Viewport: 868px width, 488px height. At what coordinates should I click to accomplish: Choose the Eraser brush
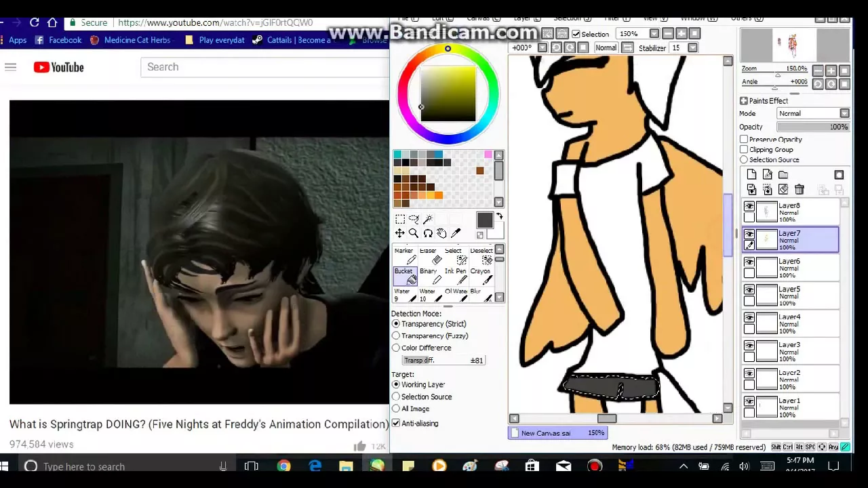(429, 256)
